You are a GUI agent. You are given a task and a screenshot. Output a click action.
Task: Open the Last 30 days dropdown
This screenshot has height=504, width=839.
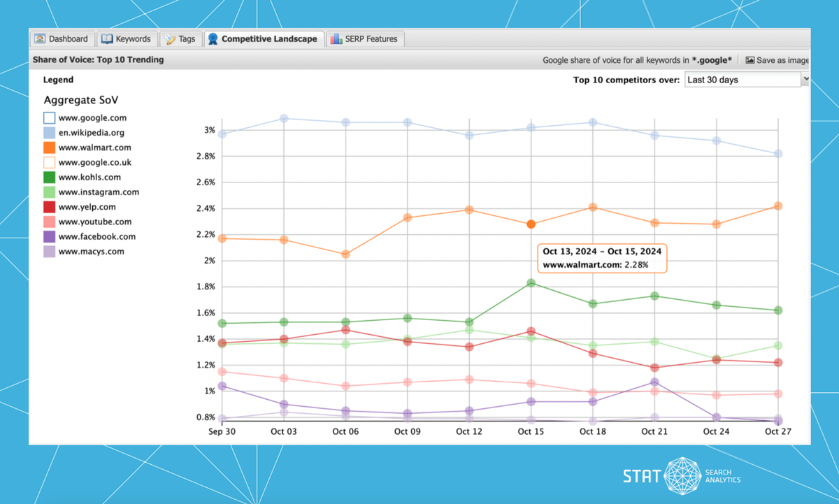coord(742,80)
